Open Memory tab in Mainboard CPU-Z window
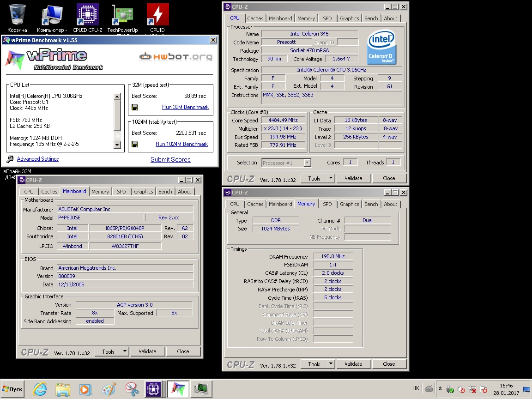The image size is (532, 399). [100, 192]
